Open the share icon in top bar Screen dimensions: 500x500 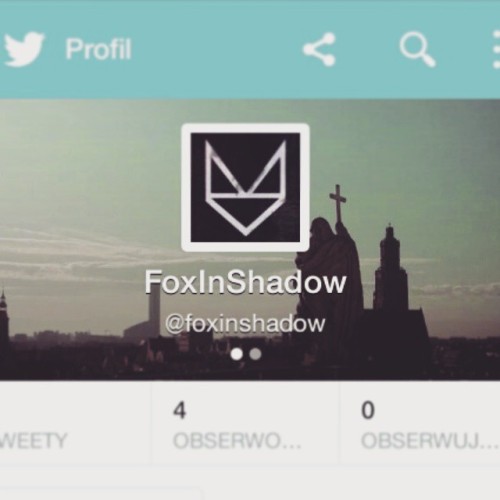pyautogui.click(x=319, y=49)
